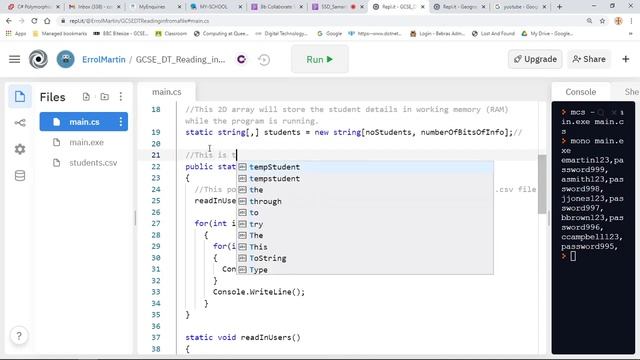This screenshot has height=360, width=640.
Task: Choose 'through' autocomplete suggestion
Action: point(365,201)
